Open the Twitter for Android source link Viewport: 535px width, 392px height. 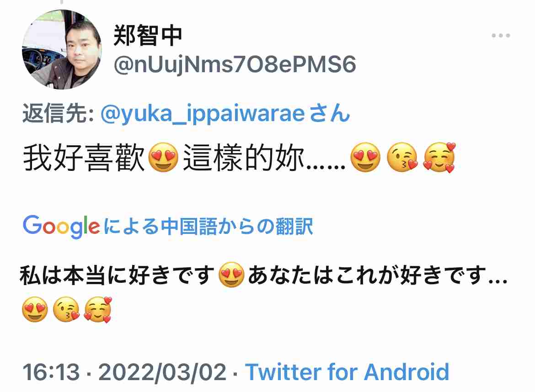coord(347,371)
